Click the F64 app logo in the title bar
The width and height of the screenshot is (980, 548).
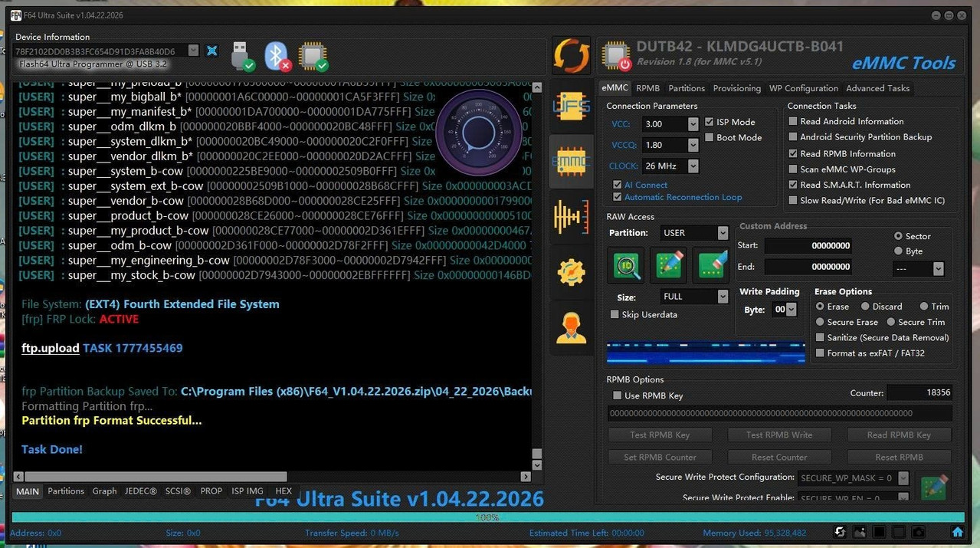point(15,15)
